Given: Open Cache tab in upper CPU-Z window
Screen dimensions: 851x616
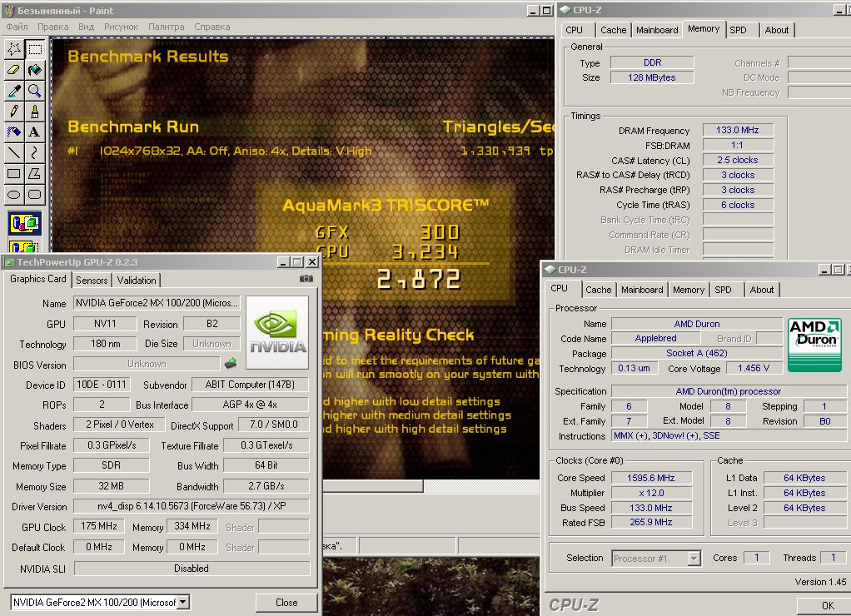Looking at the screenshot, I should click(614, 31).
